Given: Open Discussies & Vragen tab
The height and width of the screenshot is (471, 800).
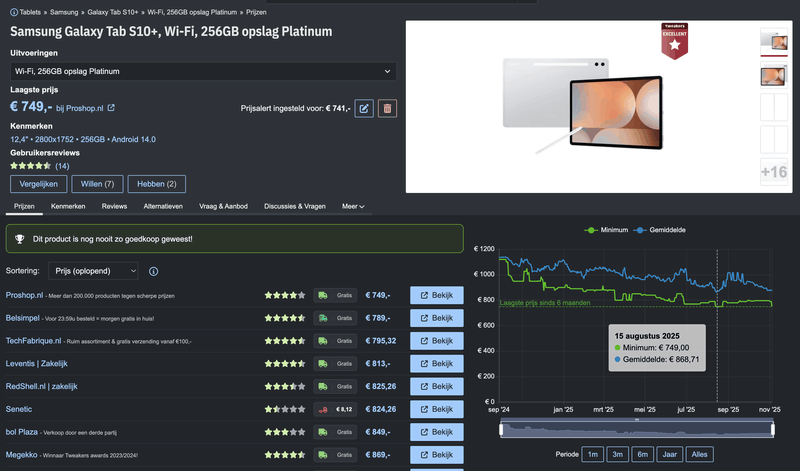Looking at the screenshot, I should [294, 206].
